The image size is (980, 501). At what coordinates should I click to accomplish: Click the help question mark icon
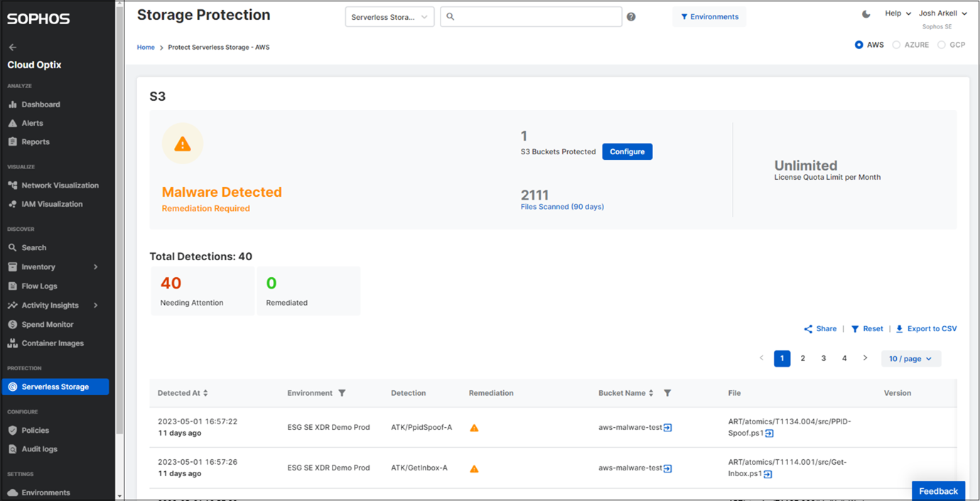(631, 17)
